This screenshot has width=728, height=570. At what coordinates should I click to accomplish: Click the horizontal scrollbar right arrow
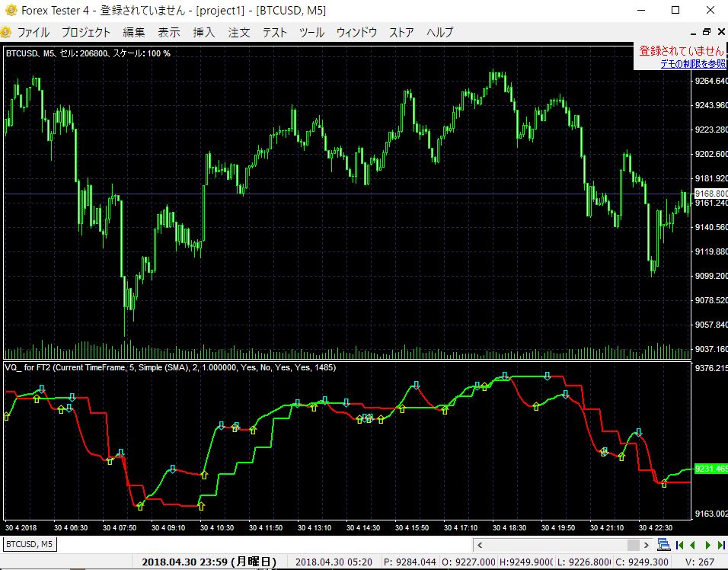[x=645, y=545]
